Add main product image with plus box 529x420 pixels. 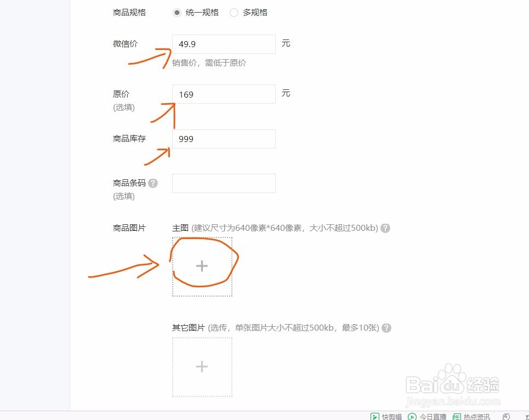(202, 266)
